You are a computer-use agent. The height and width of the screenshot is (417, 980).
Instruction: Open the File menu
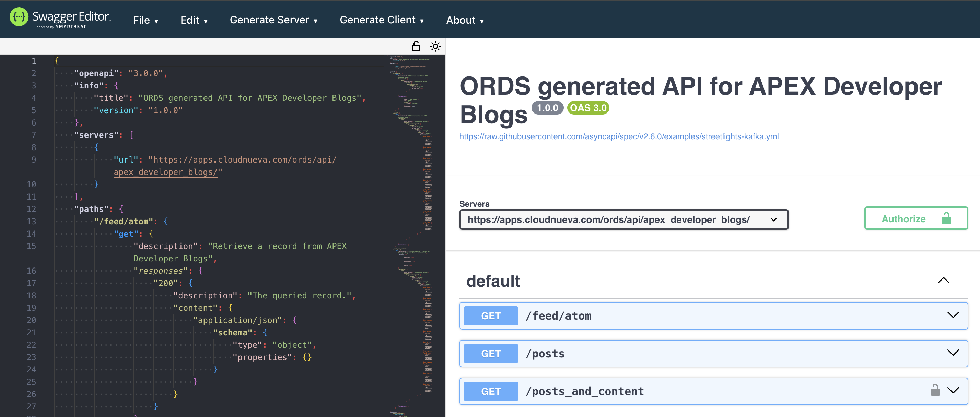pos(145,20)
